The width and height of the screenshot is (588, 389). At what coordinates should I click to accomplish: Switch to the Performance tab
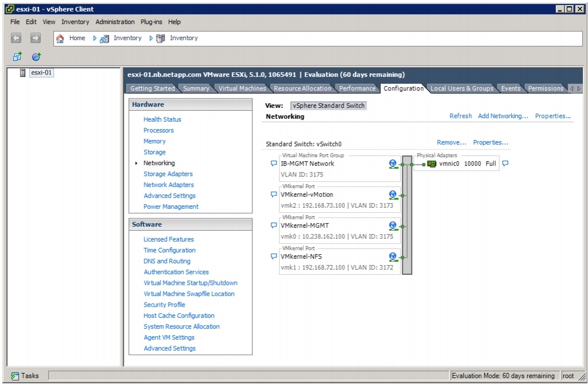(x=357, y=88)
